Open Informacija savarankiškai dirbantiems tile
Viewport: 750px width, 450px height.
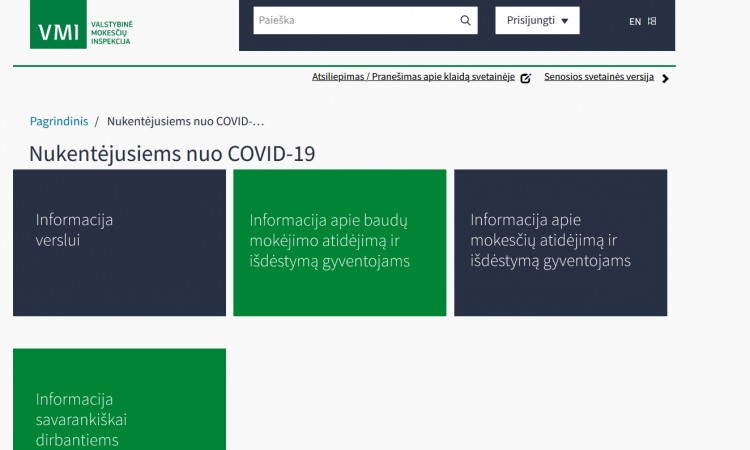[120, 399]
